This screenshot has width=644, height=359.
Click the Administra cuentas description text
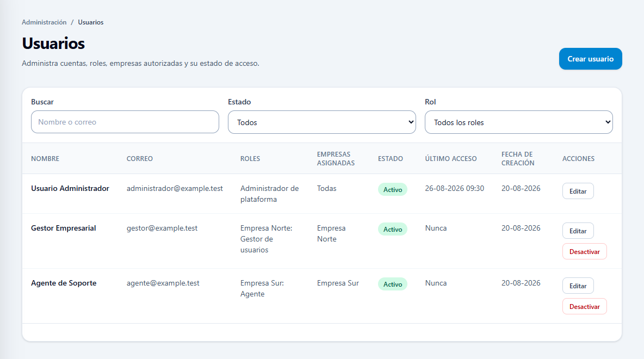coord(140,63)
